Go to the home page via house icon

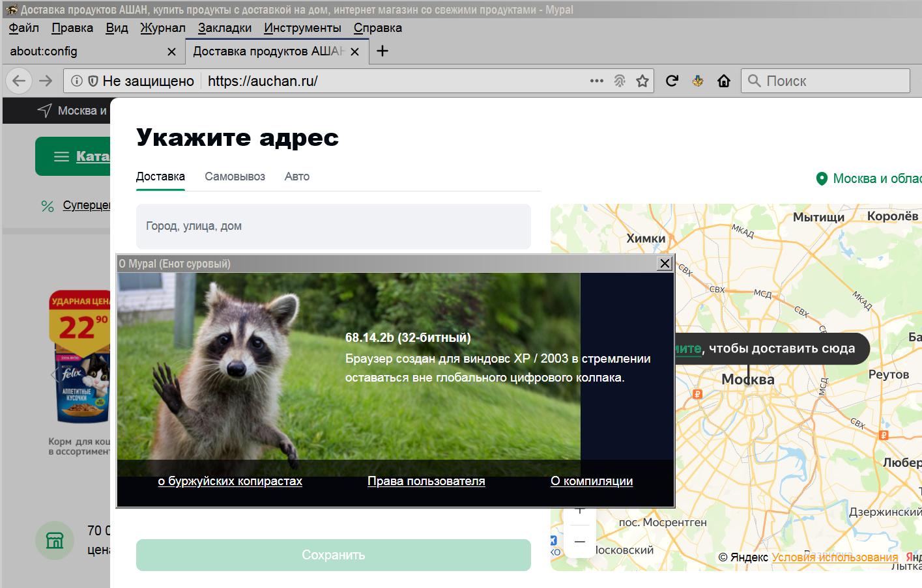(x=724, y=81)
